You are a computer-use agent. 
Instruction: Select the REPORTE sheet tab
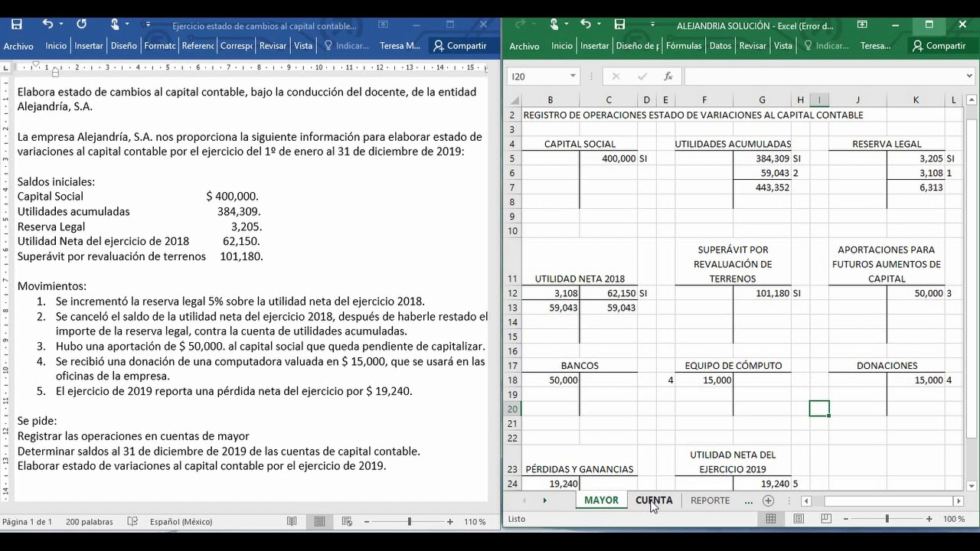(710, 500)
